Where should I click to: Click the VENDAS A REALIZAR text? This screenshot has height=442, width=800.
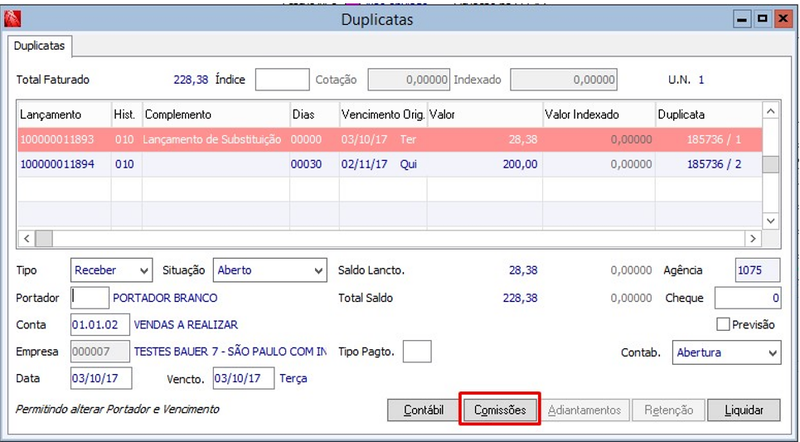pyautogui.click(x=186, y=325)
